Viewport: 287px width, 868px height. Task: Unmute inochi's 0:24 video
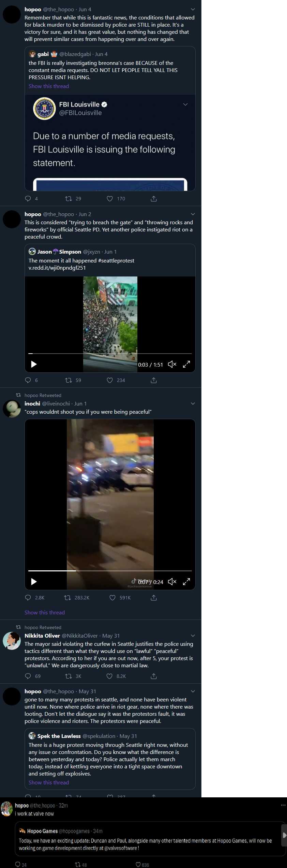coord(172,582)
